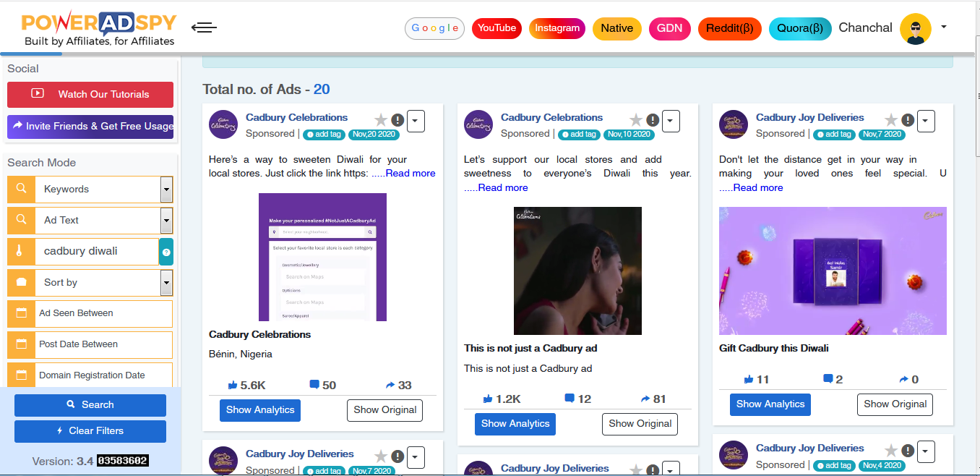Viewport: 980px width, 476px height.
Task: Click the advertiser avatar on the Nov,10 2020 ad
Action: pyautogui.click(x=478, y=124)
